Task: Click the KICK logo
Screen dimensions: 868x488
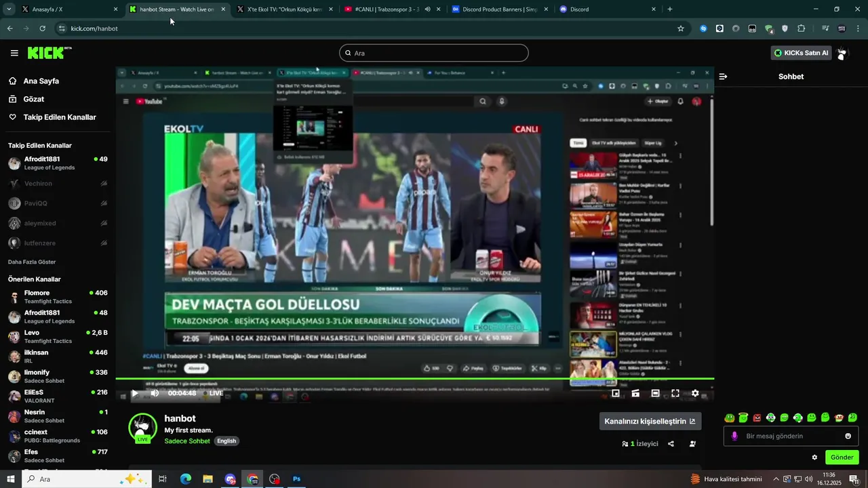Action: click(49, 53)
